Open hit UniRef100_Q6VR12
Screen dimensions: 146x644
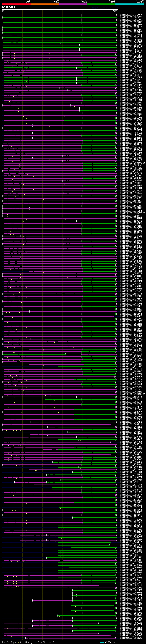click(x=131, y=545)
